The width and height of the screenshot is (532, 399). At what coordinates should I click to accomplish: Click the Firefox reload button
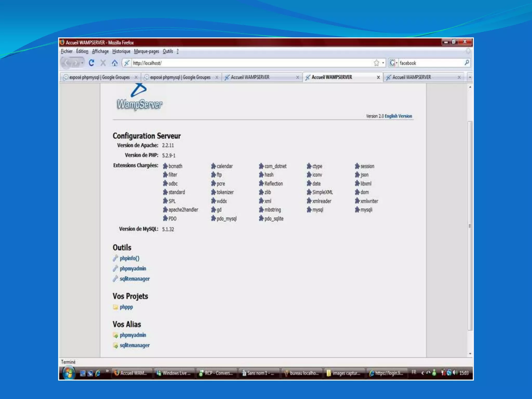pyautogui.click(x=91, y=63)
